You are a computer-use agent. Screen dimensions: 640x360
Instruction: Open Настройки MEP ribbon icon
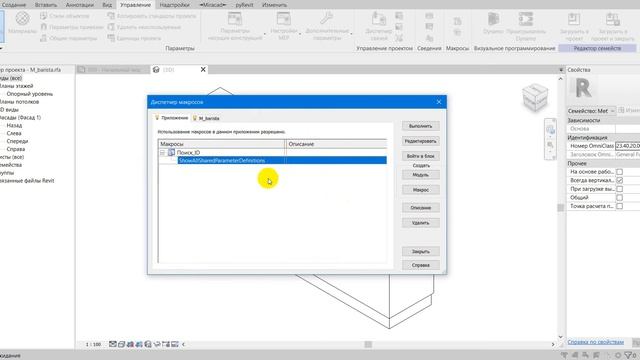click(x=283, y=19)
